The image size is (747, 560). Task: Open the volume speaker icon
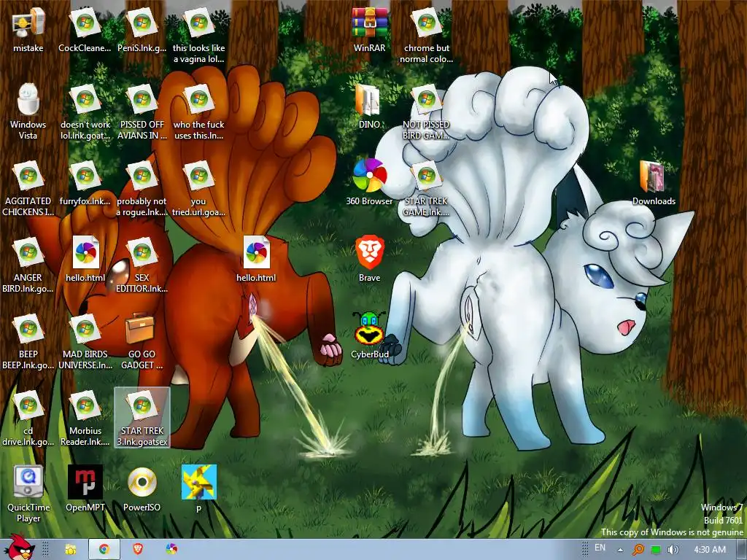pyautogui.click(x=673, y=550)
